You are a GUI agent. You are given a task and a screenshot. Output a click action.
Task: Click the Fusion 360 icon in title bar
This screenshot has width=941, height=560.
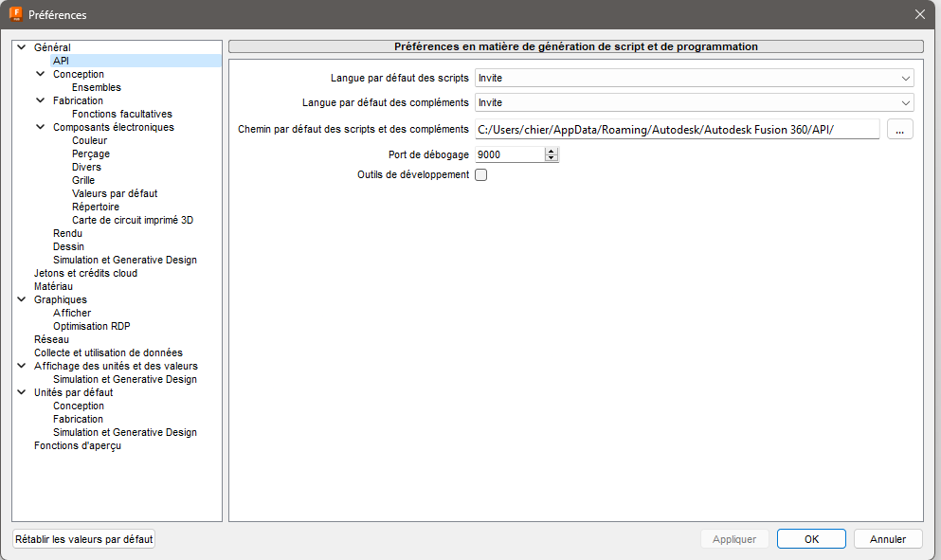coord(16,14)
